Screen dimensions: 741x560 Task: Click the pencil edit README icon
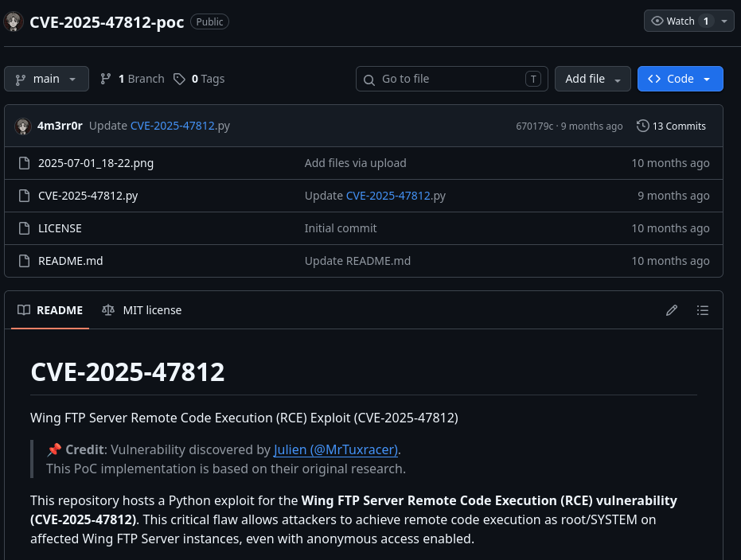[x=672, y=310]
